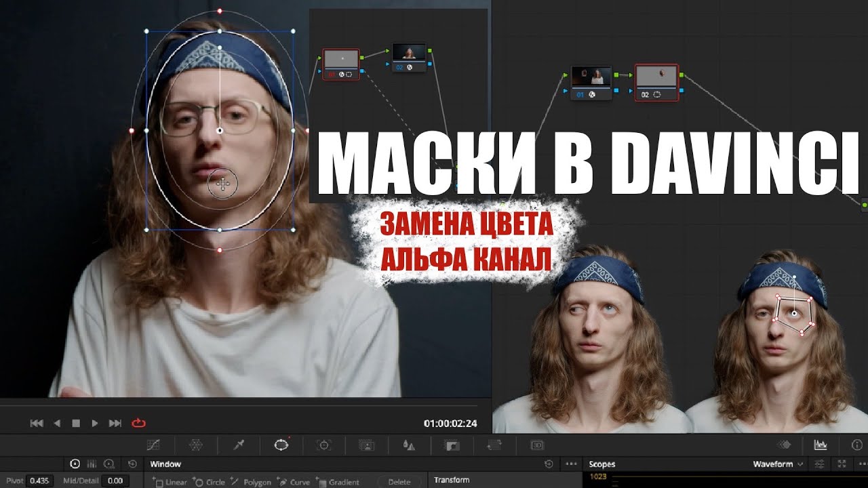The width and height of the screenshot is (868, 488).
Task: Click the polygon mask center point over the eye
Action: coord(794,314)
